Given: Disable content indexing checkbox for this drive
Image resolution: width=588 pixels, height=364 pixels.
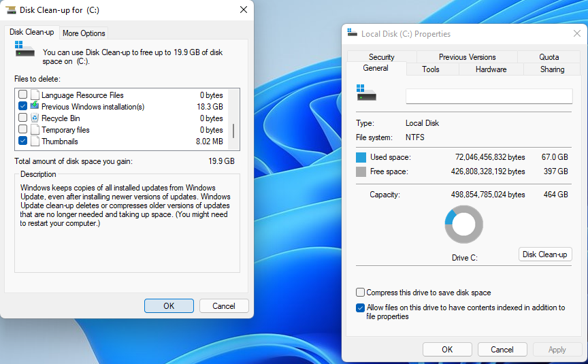Looking at the screenshot, I should [361, 308].
